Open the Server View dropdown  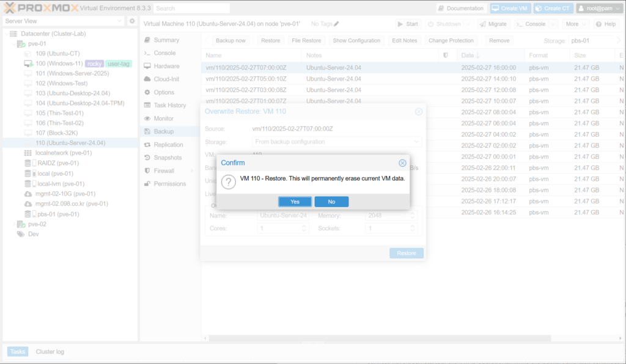pos(119,21)
